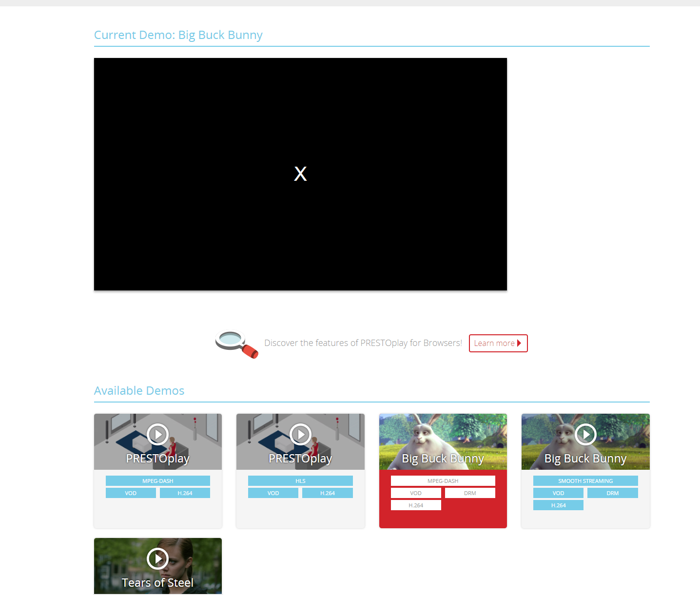Click the white DRM tag in red card

[470, 493]
